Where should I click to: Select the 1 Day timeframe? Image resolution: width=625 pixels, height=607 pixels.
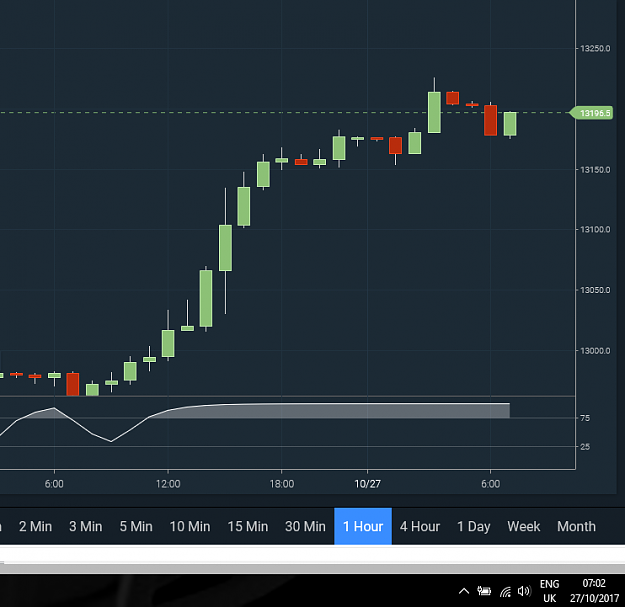click(x=474, y=526)
